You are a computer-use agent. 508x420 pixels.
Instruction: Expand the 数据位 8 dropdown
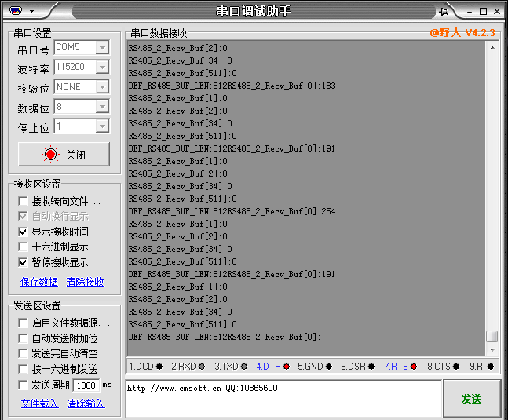coord(102,107)
